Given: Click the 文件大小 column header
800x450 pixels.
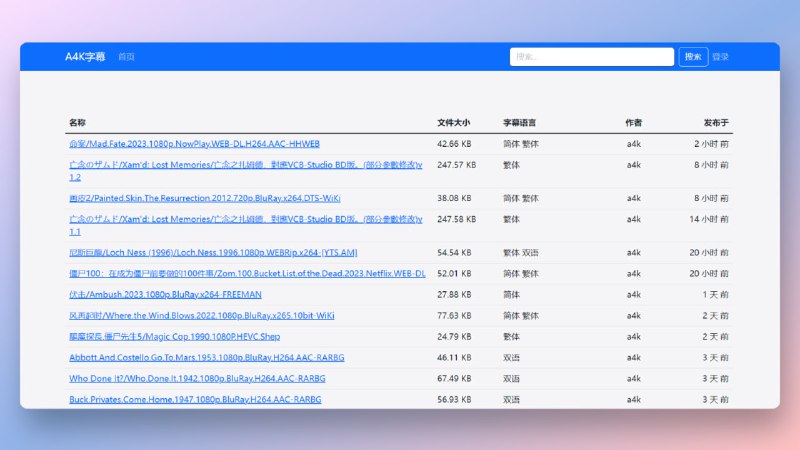Looking at the screenshot, I should pos(453,123).
